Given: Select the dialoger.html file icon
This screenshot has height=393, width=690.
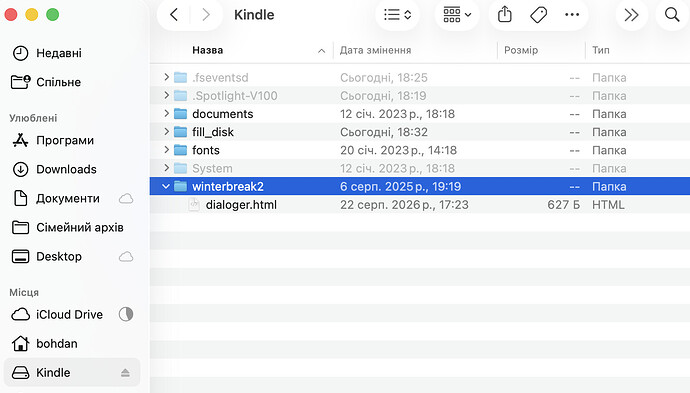Looking at the screenshot, I should pos(194,205).
